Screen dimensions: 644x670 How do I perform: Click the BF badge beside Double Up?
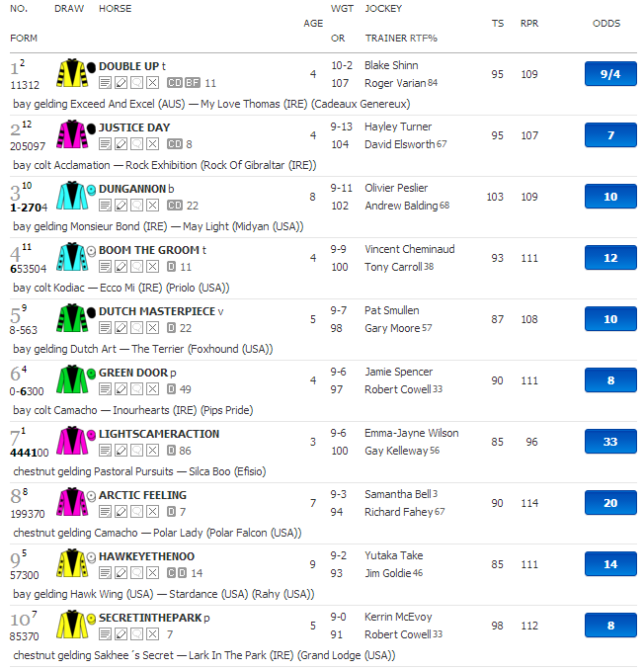pos(193,83)
